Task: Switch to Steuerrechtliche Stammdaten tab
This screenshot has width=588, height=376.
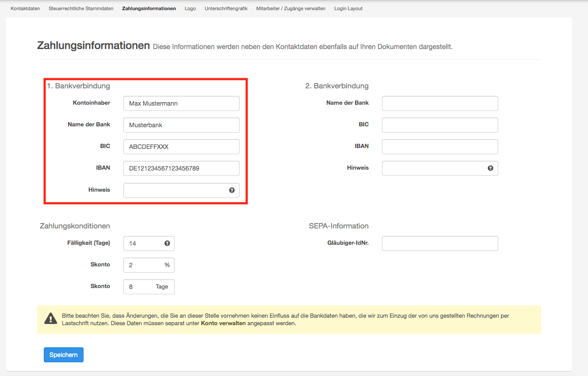Action: 81,8
